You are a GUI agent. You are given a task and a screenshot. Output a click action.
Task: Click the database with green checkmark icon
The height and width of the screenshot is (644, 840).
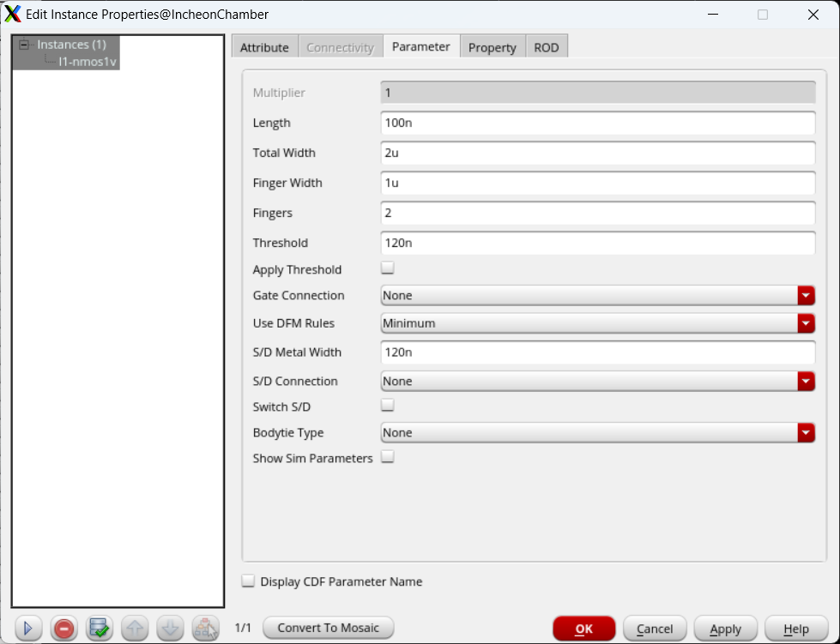(x=100, y=628)
